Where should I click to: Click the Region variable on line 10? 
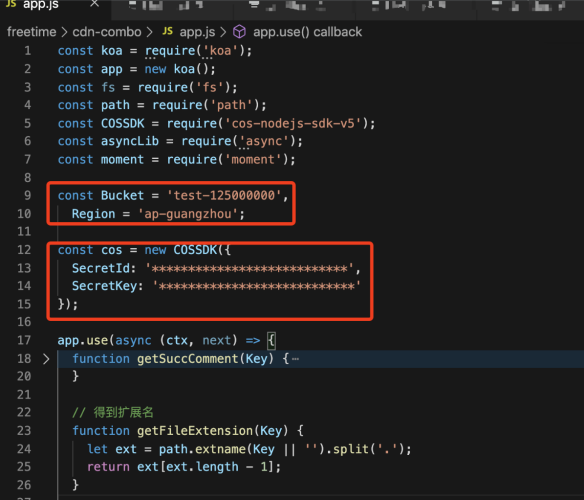[x=93, y=214]
